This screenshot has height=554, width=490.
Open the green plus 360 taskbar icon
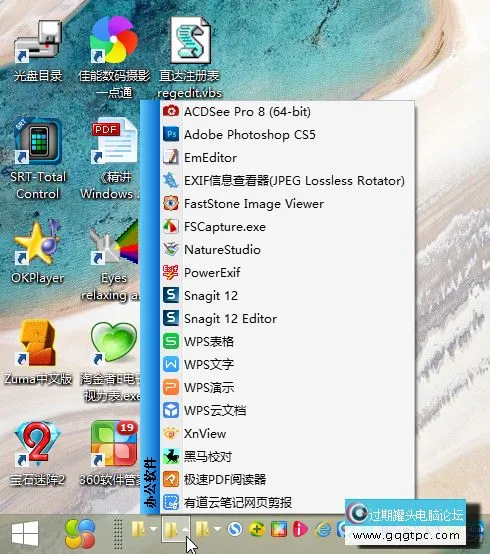pyautogui.click(x=257, y=529)
